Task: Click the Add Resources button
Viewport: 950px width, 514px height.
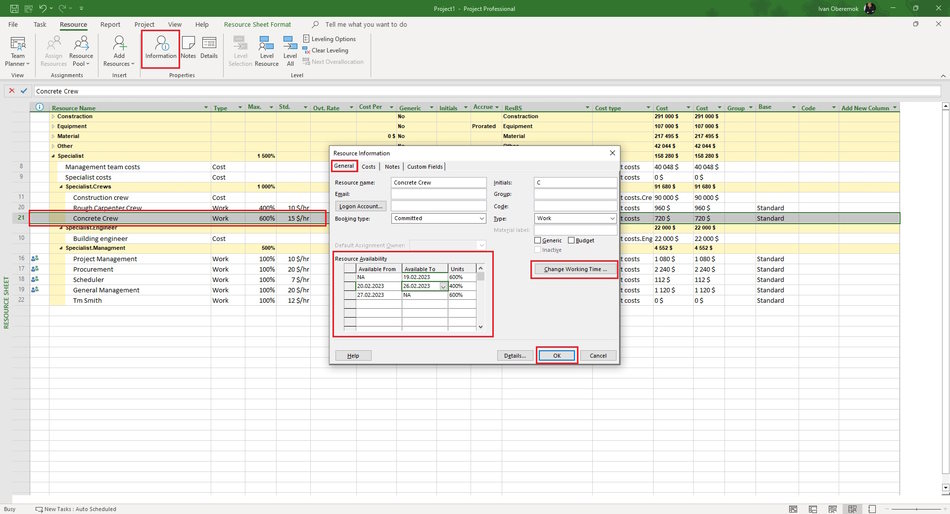Action: coord(119,51)
